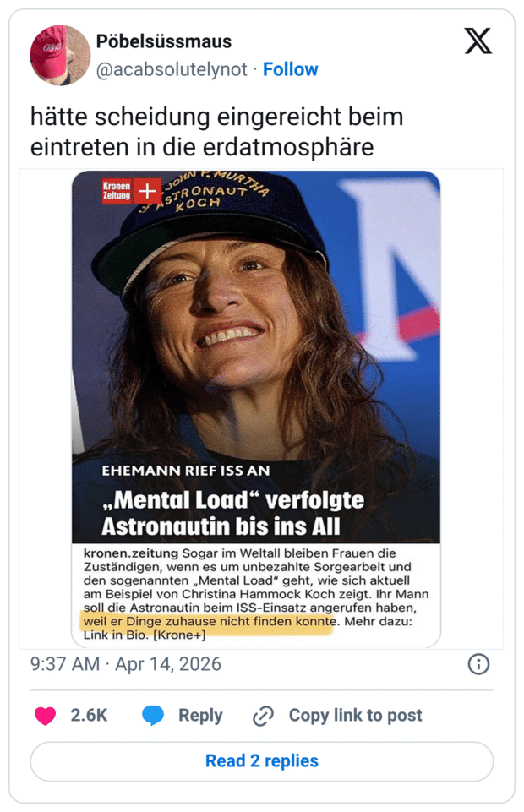The image size is (524, 812).
Task: Click the Copy link to post text
Action: pos(355,716)
